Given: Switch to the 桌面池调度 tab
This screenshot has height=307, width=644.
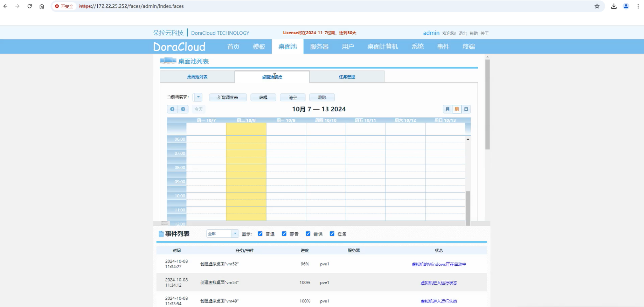Looking at the screenshot, I should point(272,77).
